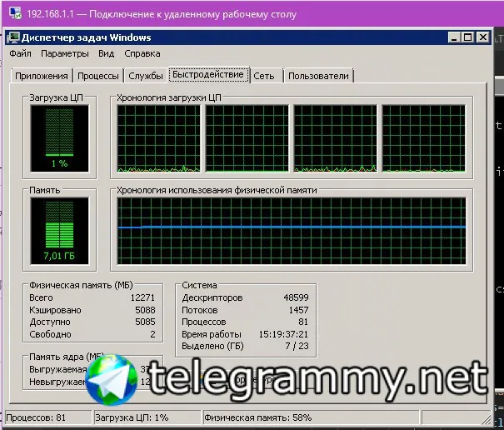Close the Диспетчер задач window
The image size is (504, 430).
(x=483, y=37)
